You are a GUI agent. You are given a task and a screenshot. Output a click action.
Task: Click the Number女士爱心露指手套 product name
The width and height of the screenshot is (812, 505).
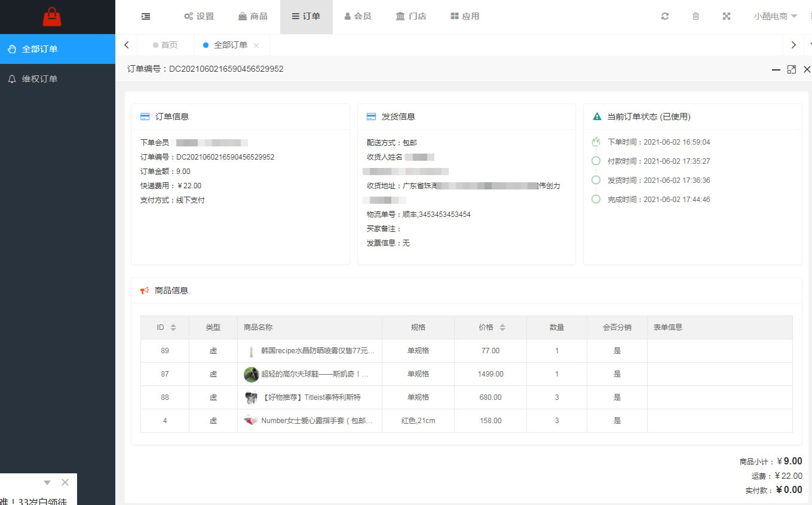pos(317,421)
